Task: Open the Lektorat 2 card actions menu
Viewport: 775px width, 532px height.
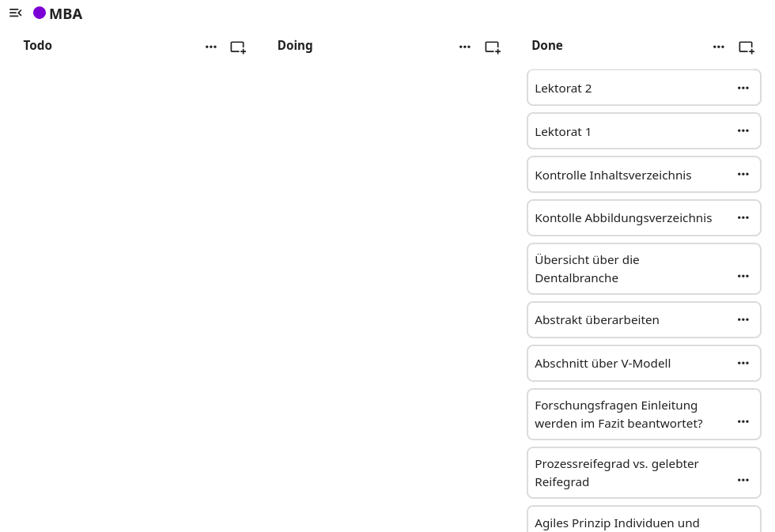Action: tap(743, 89)
